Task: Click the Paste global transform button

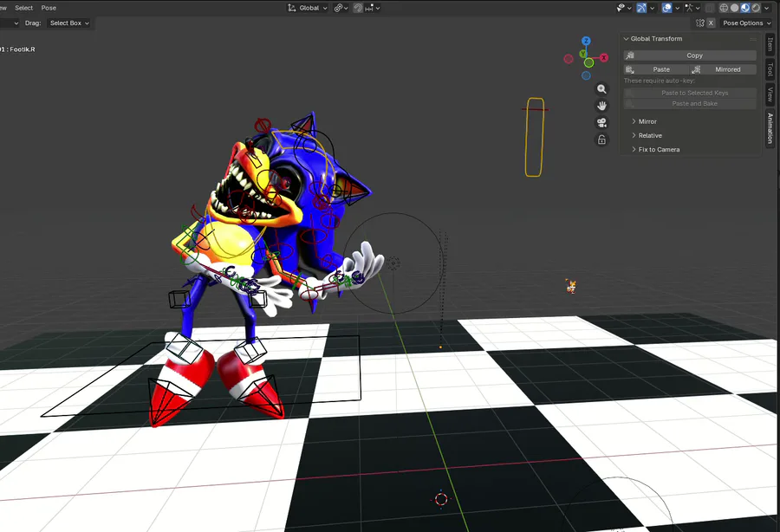Action: pos(657,69)
